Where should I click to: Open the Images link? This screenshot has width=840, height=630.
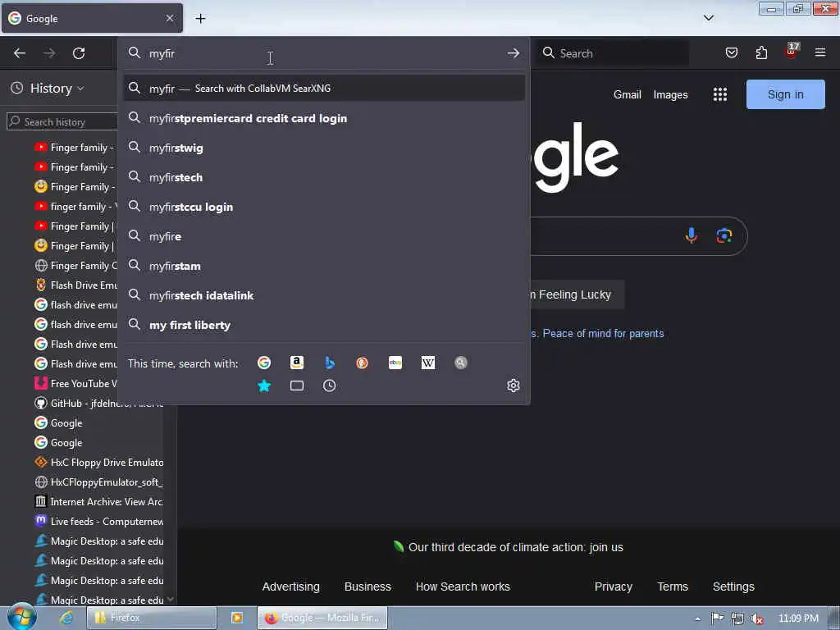(670, 95)
